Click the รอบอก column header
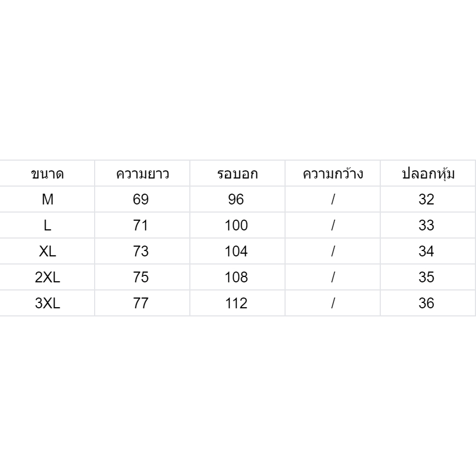The image size is (476, 476). click(237, 173)
